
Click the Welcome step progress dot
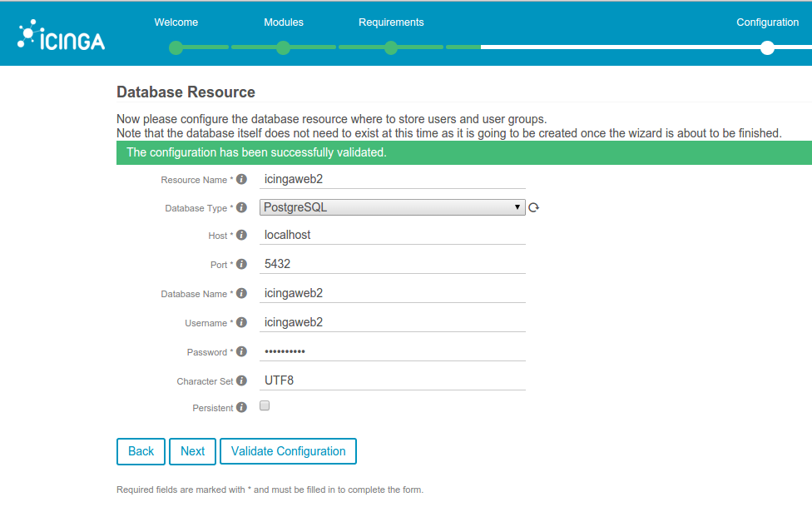click(x=176, y=47)
